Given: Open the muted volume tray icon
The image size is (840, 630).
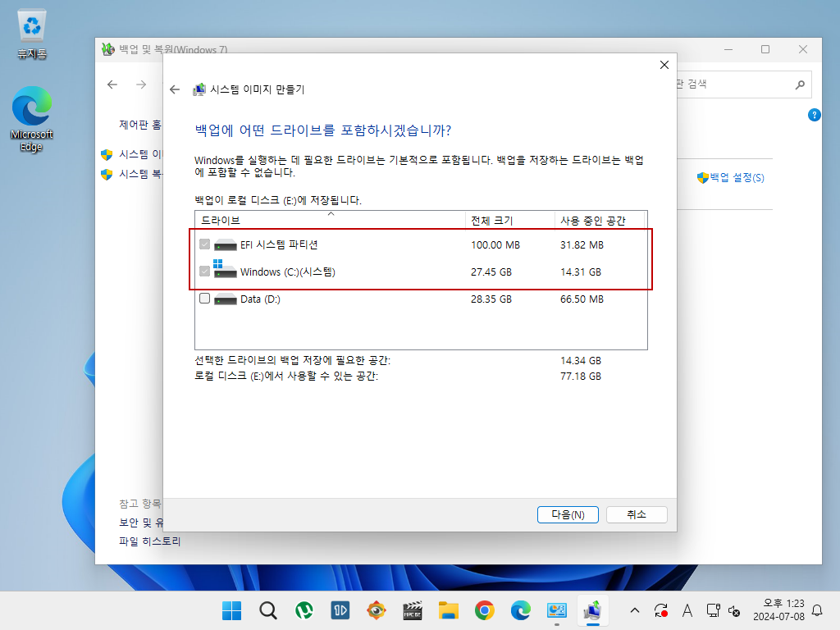Looking at the screenshot, I should [734, 610].
